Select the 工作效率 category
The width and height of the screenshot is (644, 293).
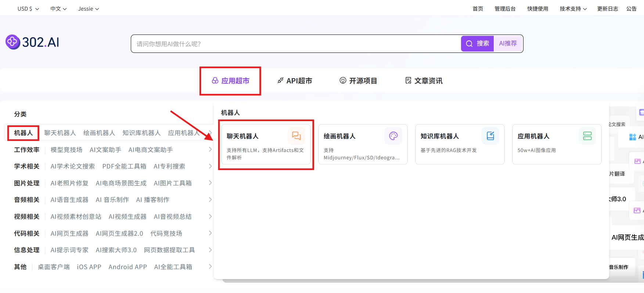click(x=27, y=150)
